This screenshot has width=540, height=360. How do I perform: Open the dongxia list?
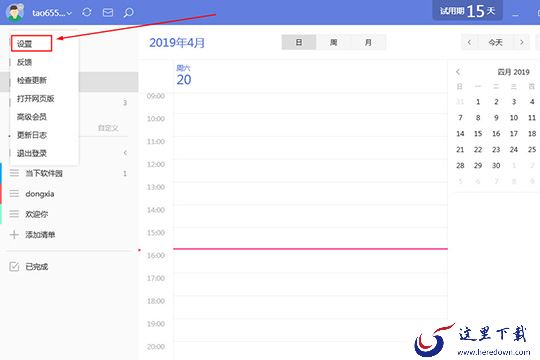point(69,194)
